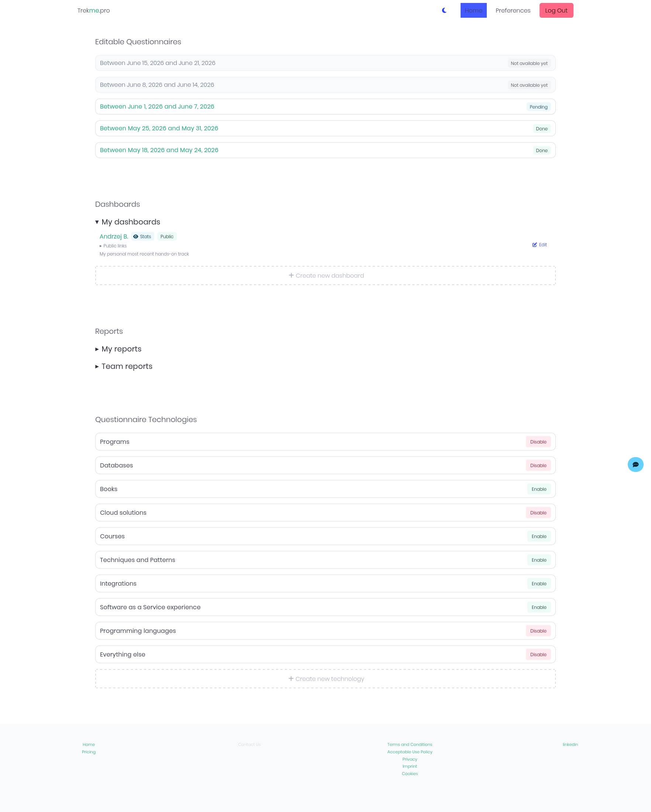
Task: Select the June 8 to June 14, 2026 row
Action: coord(325,85)
